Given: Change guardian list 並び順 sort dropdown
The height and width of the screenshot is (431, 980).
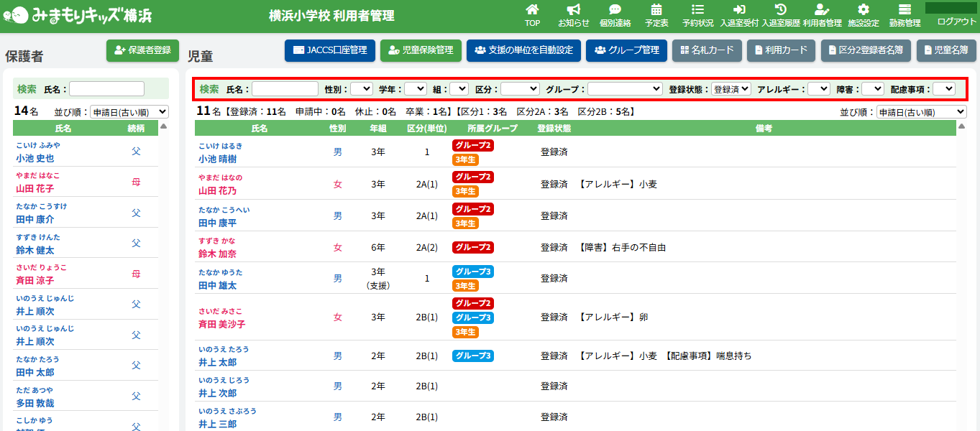Looking at the screenshot, I should point(129,112).
